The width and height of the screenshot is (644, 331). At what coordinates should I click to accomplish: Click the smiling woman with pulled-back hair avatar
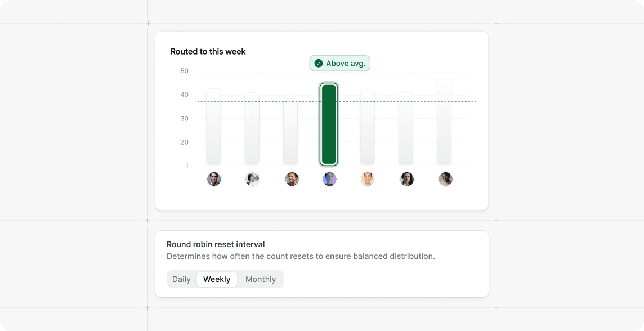pyautogui.click(x=292, y=179)
